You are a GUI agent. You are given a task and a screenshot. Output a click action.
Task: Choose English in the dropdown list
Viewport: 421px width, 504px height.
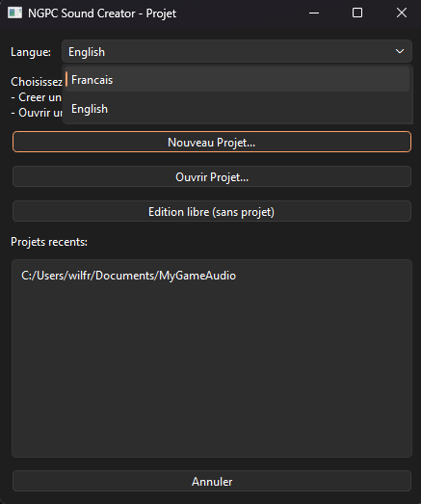pos(237,109)
